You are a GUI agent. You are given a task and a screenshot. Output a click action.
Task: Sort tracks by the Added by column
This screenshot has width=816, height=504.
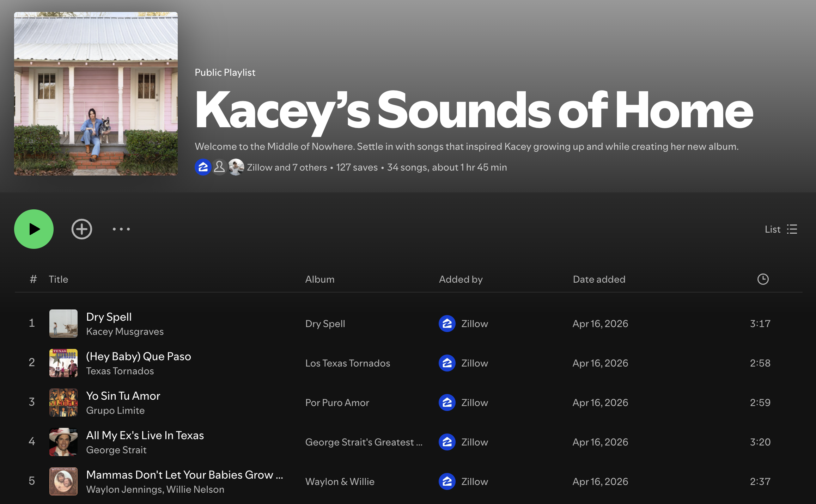point(461,279)
